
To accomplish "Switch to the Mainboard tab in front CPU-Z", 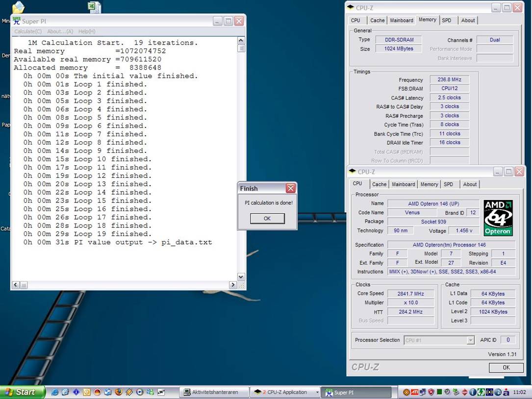I will (404, 184).
